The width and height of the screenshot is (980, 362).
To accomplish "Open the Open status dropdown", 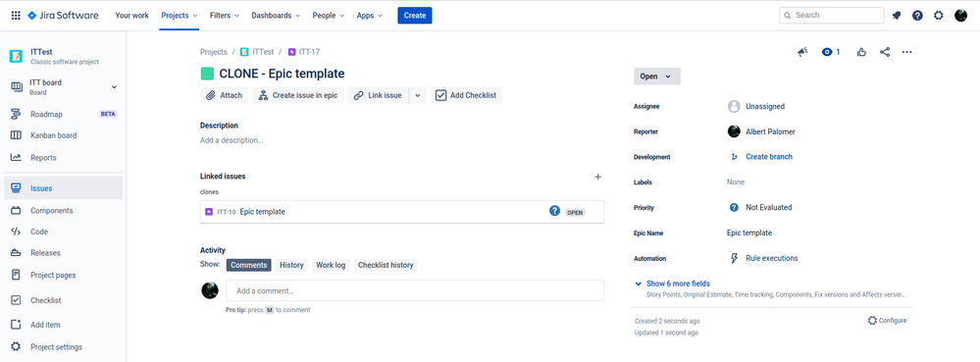I will tap(657, 77).
